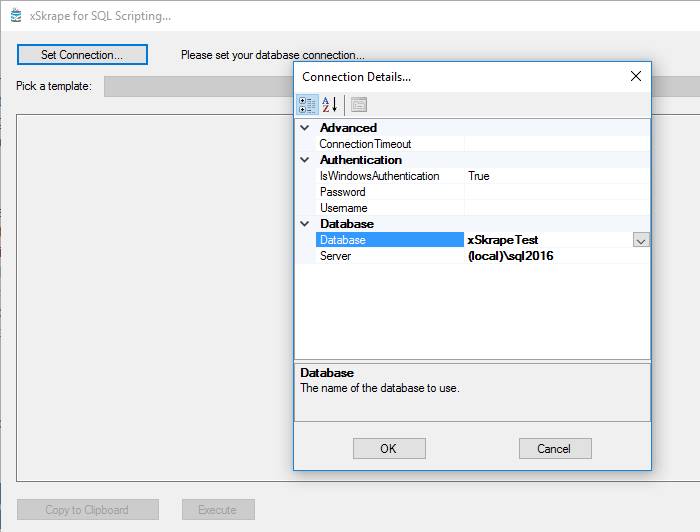Screen dimensions: 700x532
Task: Click the Categorized view icon in property grid
Action: 308,105
